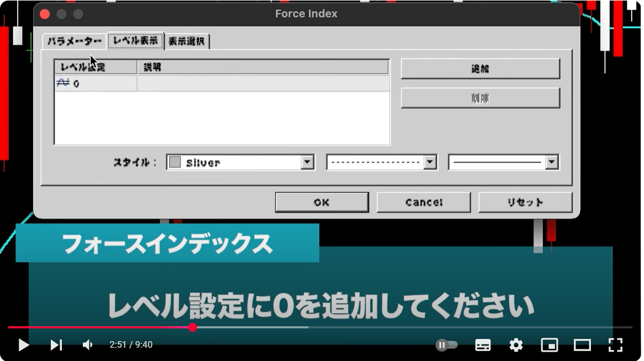644x361 pixels.
Task: Toggle the autoplay switch
Action: [x=447, y=345]
